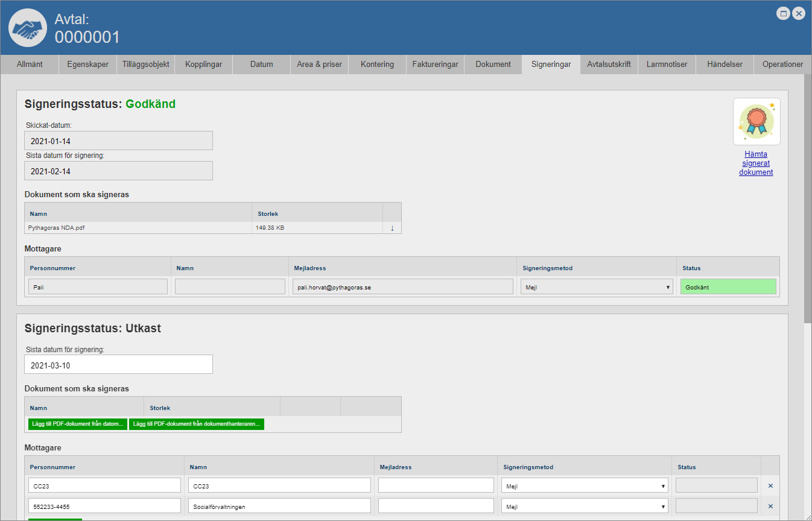Image resolution: width=812 pixels, height=521 pixels.
Task: Click the signed document certificate badge icon
Action: click(x=756, y=122)
